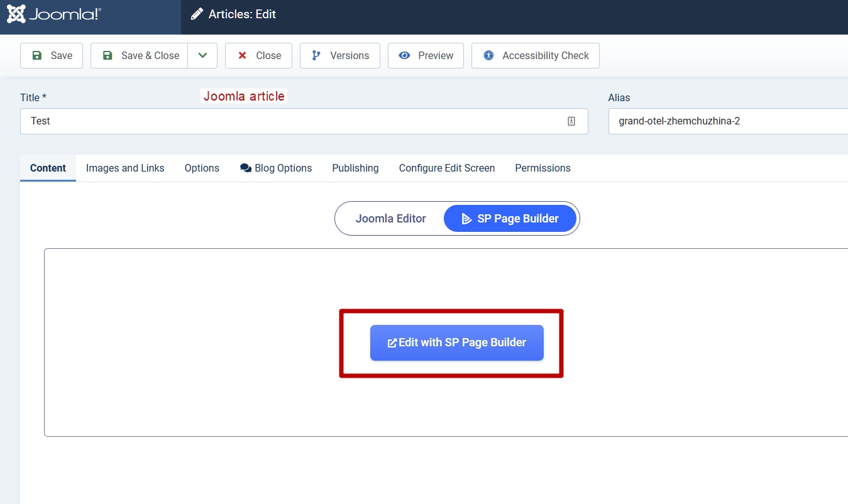Click the icon inside the Title field
The width and height of the screenshot is (848, 504).
coord(571,121)
